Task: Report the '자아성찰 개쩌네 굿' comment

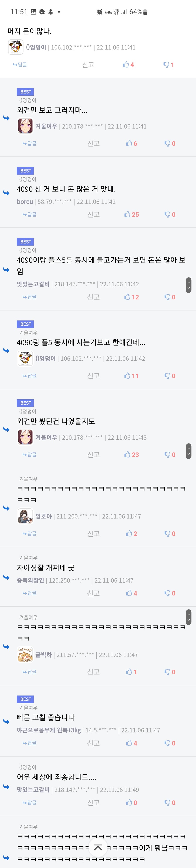Action: [x=93, y=593]
